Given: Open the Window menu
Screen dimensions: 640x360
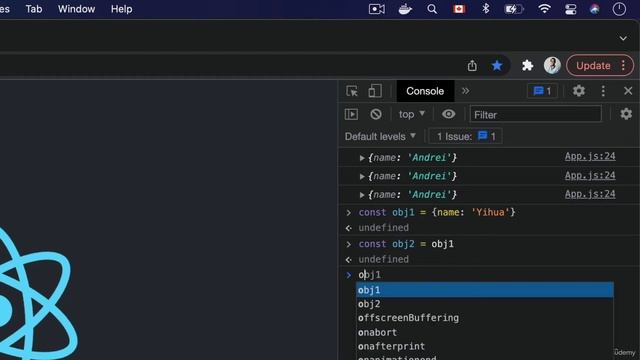Looking at the screenshot, I should pyautogui.click(x=76, y=9).
